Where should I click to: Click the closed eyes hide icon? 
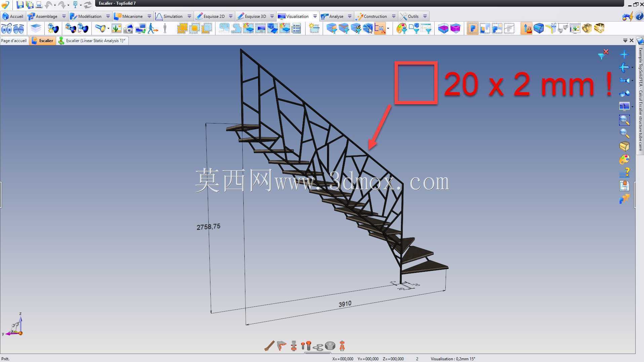18,29
